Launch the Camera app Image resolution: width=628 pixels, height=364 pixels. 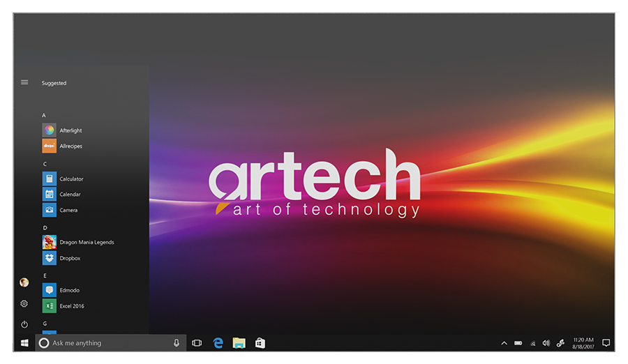pyautogui.click(x=68, y=210)
